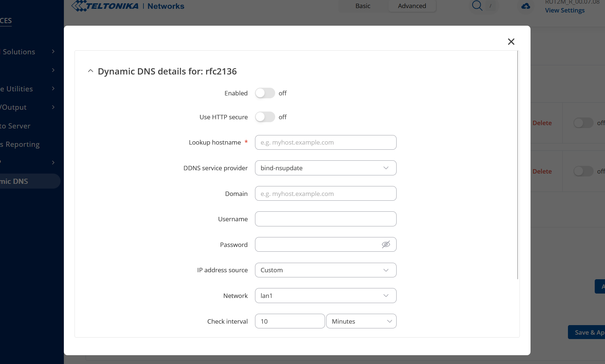Click the Lookup hostname input field
The height and width of the screenshot is (364, 605).
(326, 142)
